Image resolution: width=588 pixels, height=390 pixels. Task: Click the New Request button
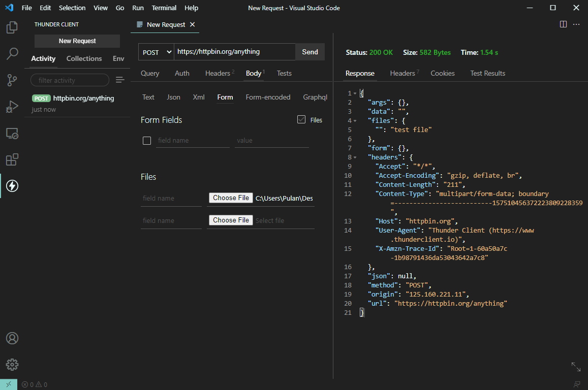pyautogui.click(x=77, y=41)
